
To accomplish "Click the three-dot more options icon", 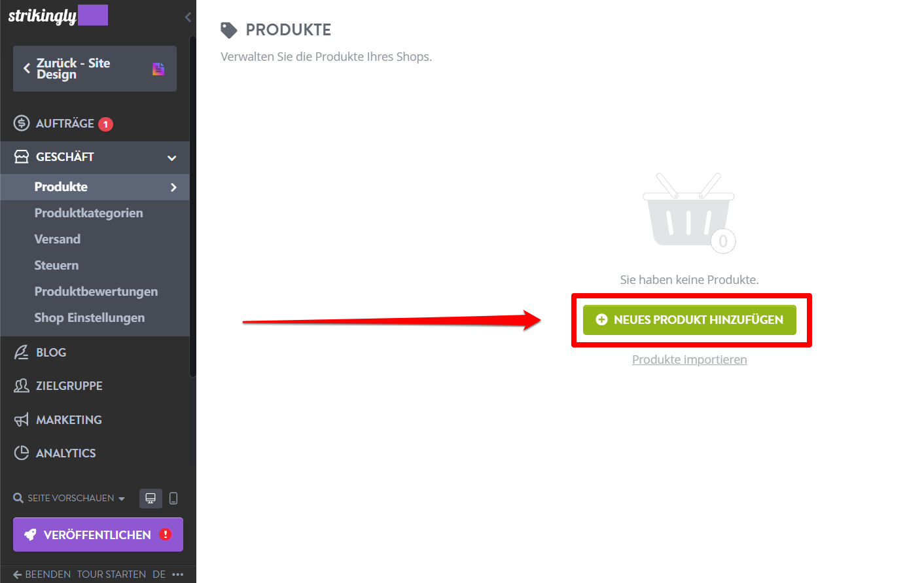I will tap(178, 574).
